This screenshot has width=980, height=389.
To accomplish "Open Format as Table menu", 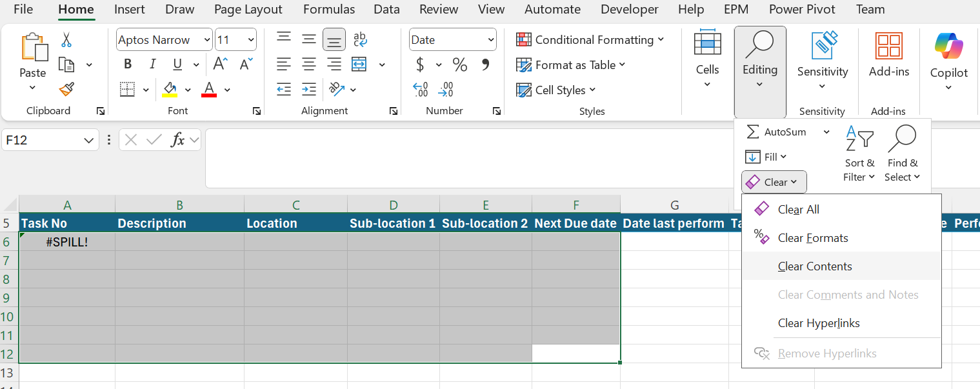I will (x=571, y=65).
